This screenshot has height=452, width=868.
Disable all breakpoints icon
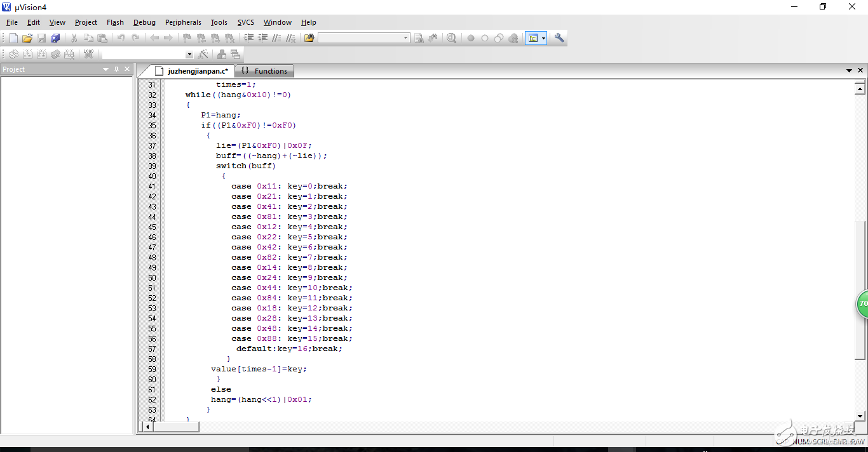click(x=499, y=38)
